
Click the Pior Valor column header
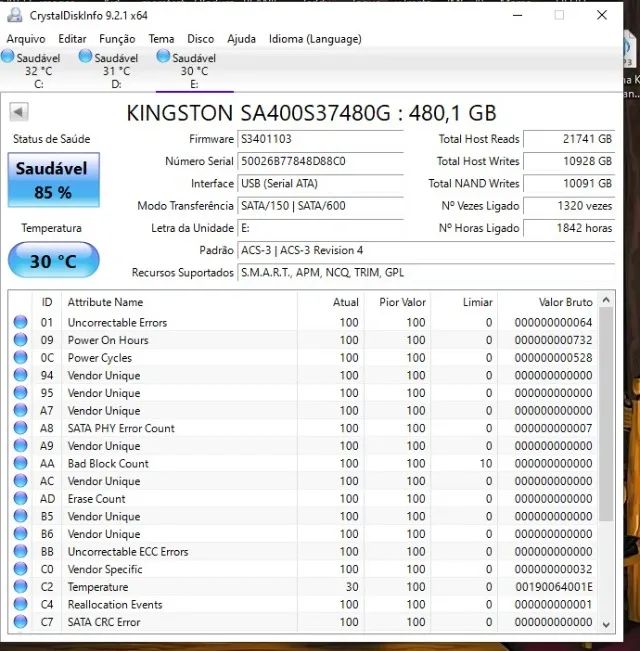397,302
